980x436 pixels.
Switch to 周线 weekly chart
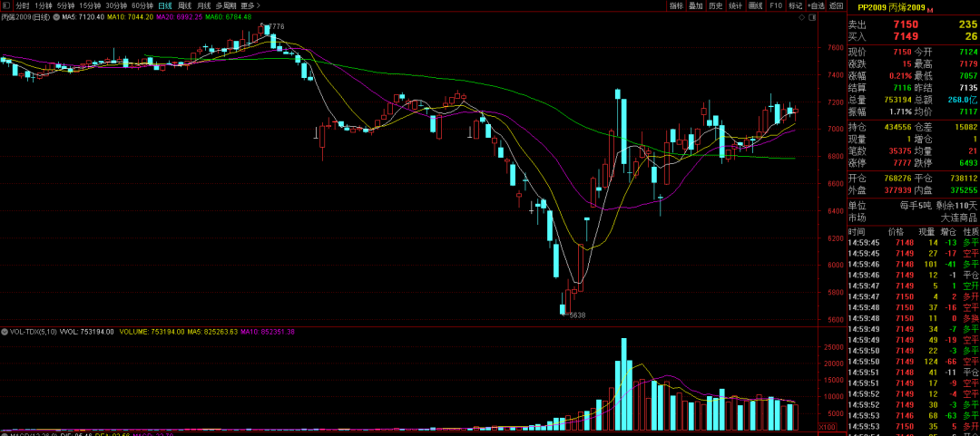pos(184,5)
